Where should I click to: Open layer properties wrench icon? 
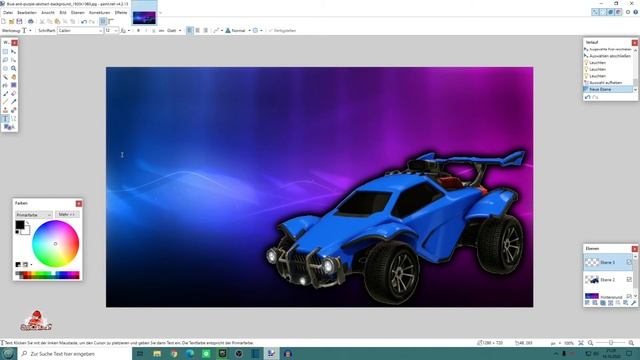(633, 303)
